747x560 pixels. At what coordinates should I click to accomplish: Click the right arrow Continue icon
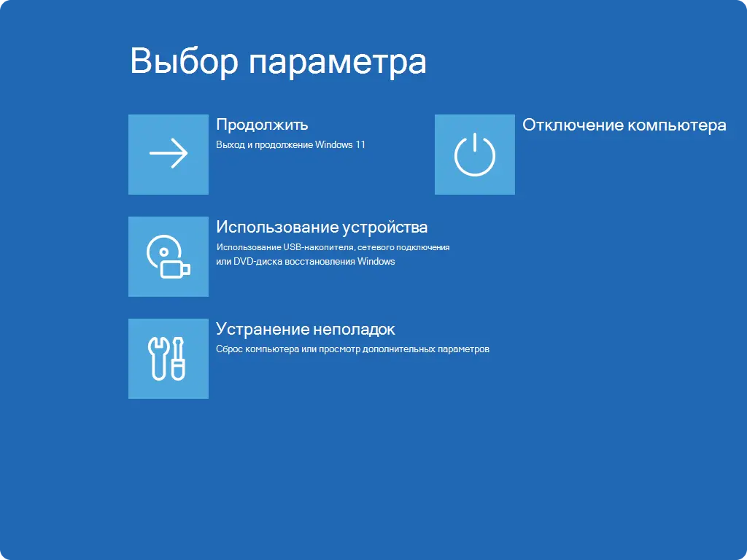click(x=169, y=154)
